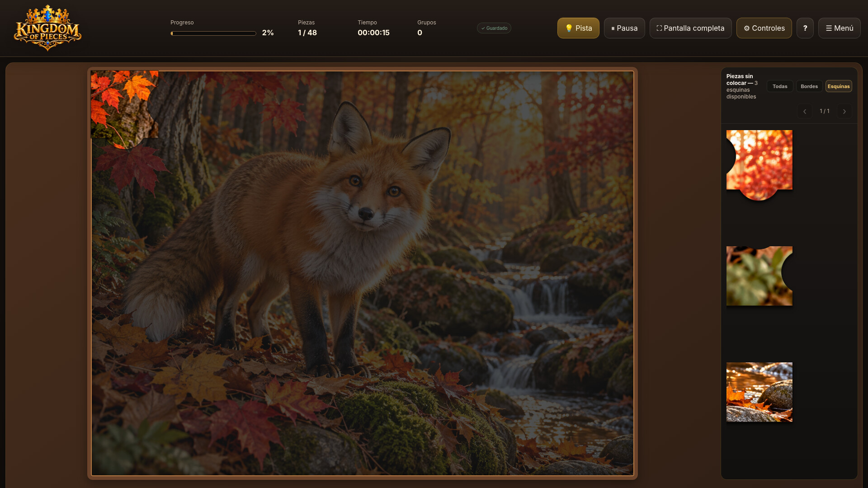Image resolution: width=868 pixels, height=488 pixels.
Task: Select the red leaves corner piece
Action: (759, 165)
